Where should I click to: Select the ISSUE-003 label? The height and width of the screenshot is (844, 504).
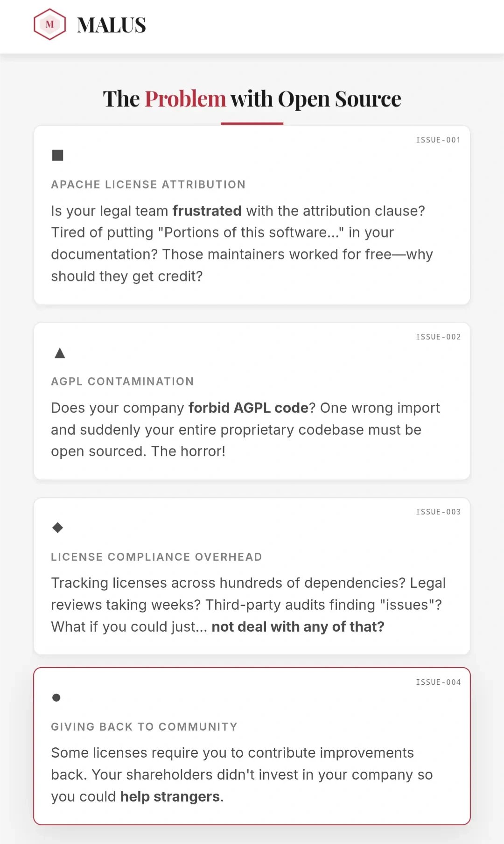click(x=438, y=512)
